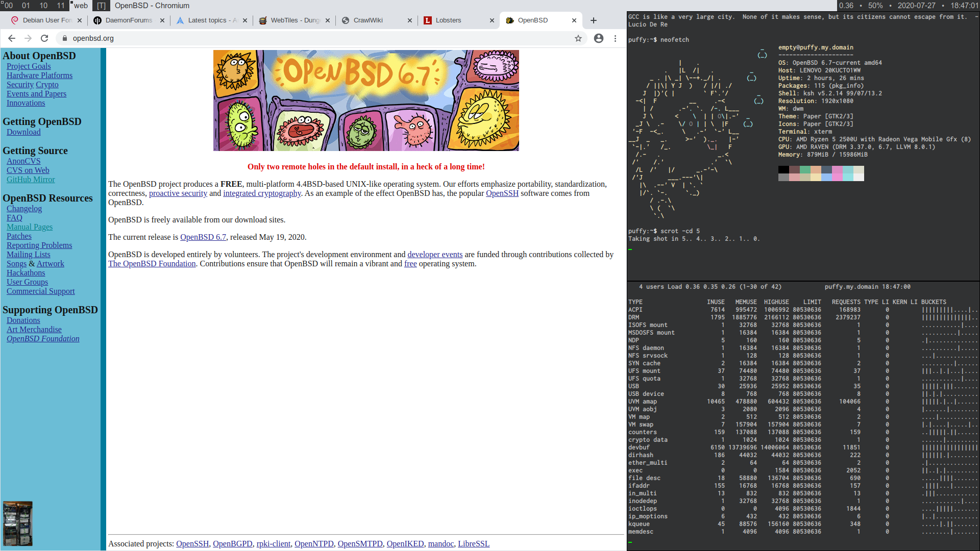
Task: Open the LibreSSL associated project link
Action: [x=474, y=544]
